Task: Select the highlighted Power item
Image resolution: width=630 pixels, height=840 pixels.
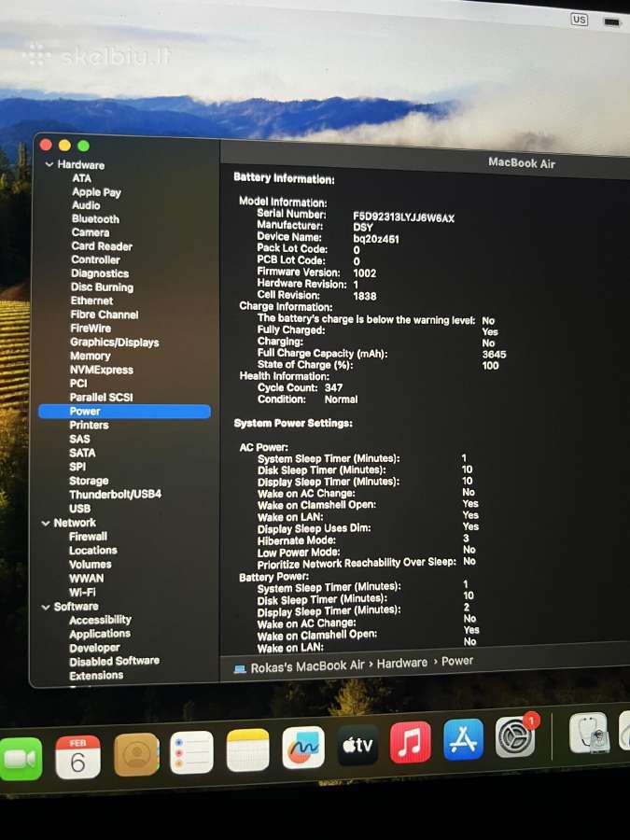Action: click(x=124, y=411)
